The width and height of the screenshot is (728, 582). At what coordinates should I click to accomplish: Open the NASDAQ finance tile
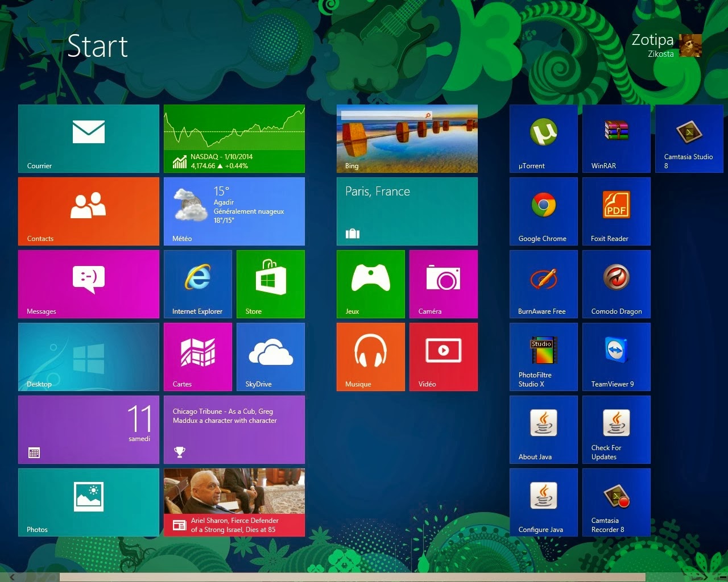[x=234, y=139]
